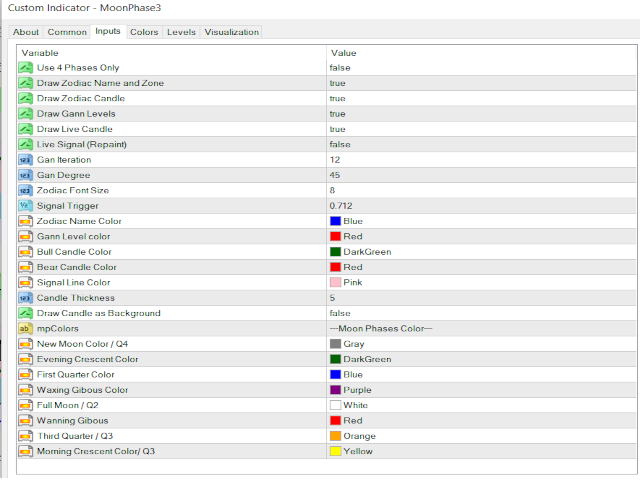This screenshot has height=480, width=640.
Task: Click the color icon beside Third Quarter / Q3
Action: pyautogui.click(x=25, y=436)
